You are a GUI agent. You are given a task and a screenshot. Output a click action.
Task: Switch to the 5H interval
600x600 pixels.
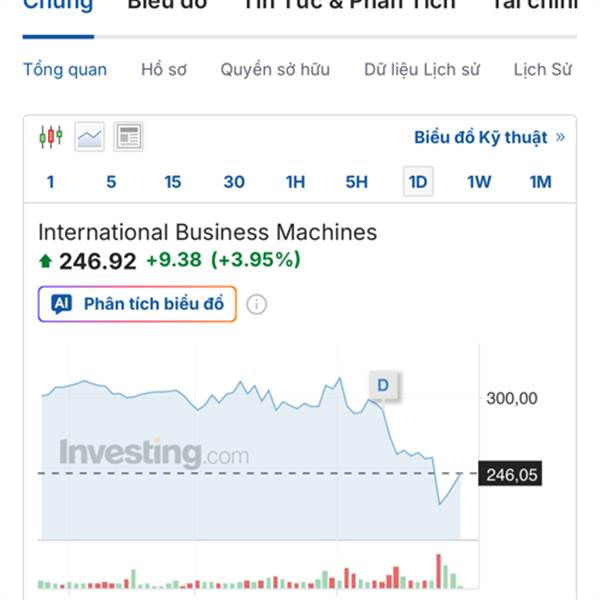click(x=356, y=182)
